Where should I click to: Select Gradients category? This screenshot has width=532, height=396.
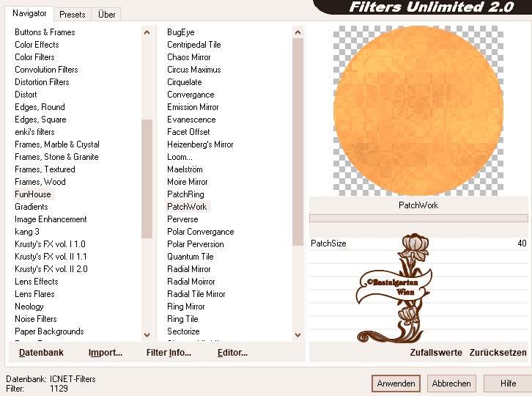pos(32,207)
